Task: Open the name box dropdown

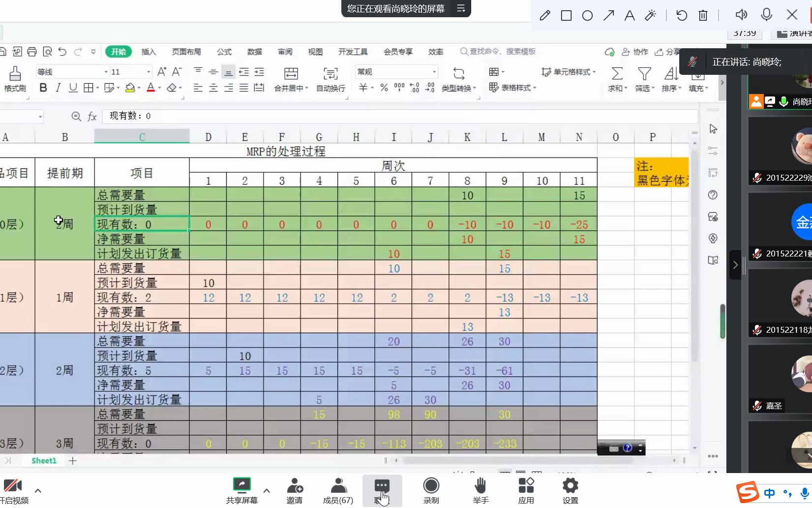Action: point(40,117)
